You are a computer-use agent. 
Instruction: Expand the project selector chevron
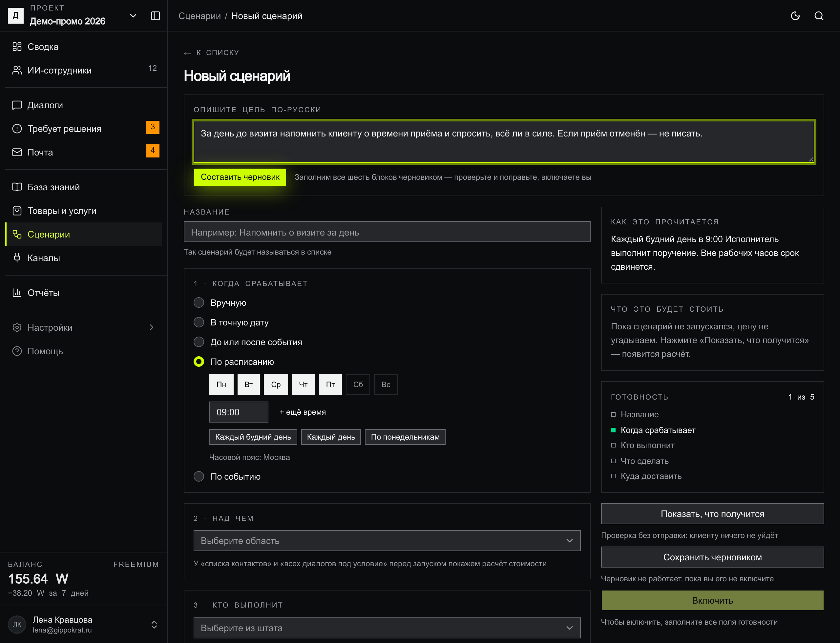pyautogui.click(x=133, y=16)
